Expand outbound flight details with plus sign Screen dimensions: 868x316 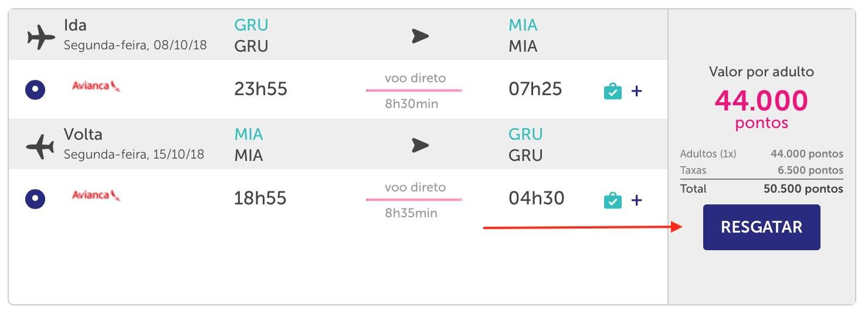coord(636,91)
